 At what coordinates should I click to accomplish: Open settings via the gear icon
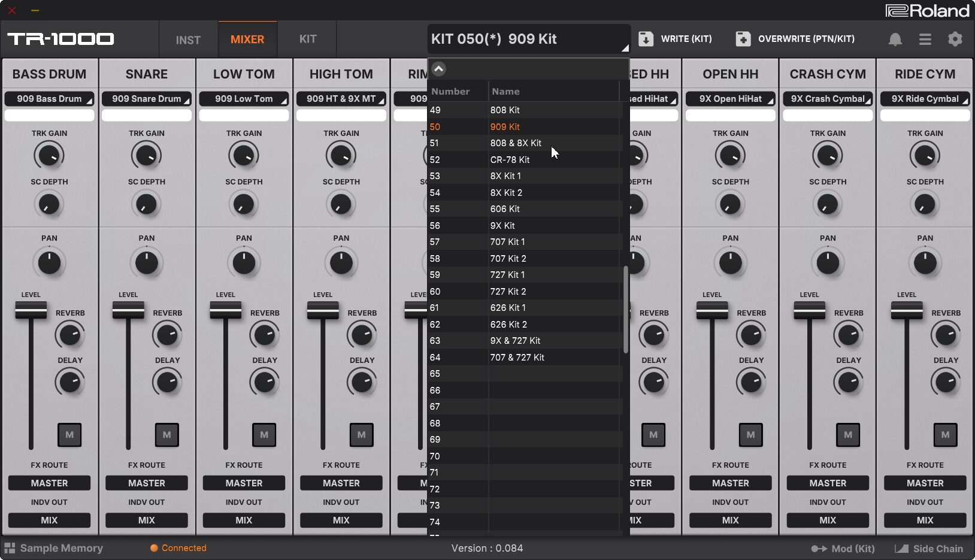pyautogui.click(x=955, y=40)
